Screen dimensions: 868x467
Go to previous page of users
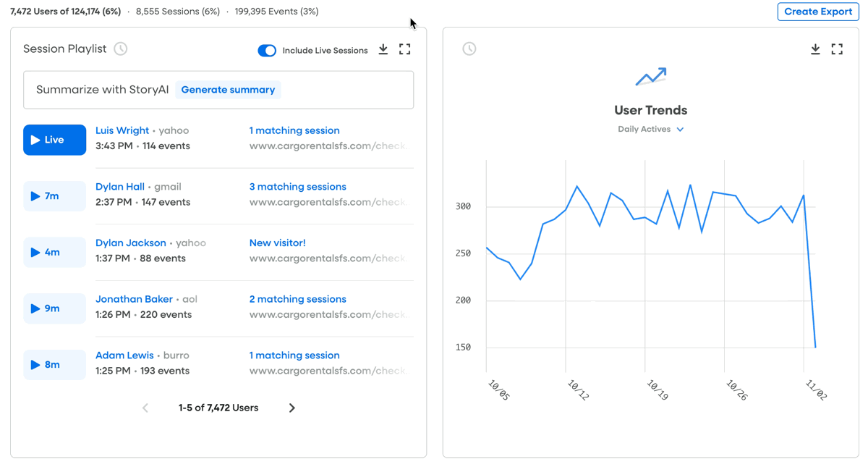click(145, 408)
